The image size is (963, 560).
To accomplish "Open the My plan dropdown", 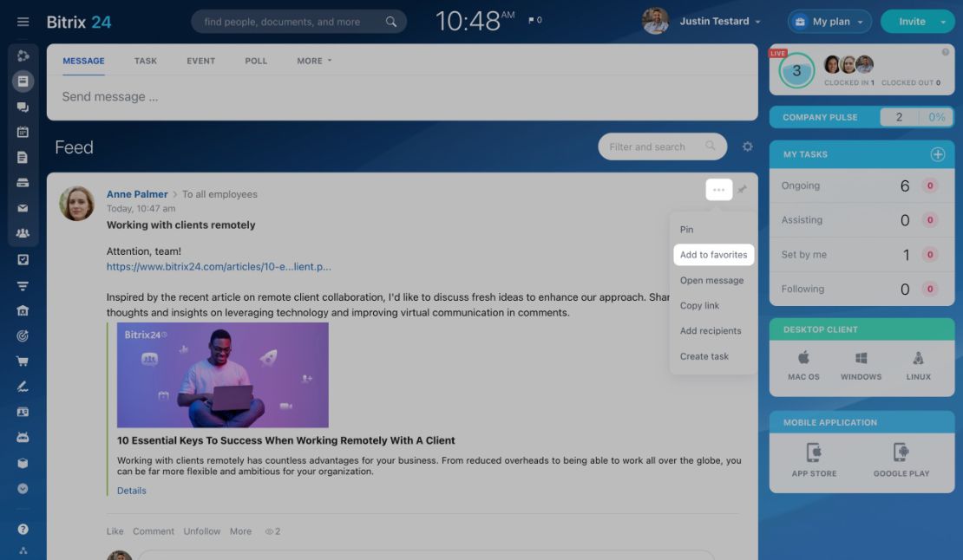I will point(829,22).
